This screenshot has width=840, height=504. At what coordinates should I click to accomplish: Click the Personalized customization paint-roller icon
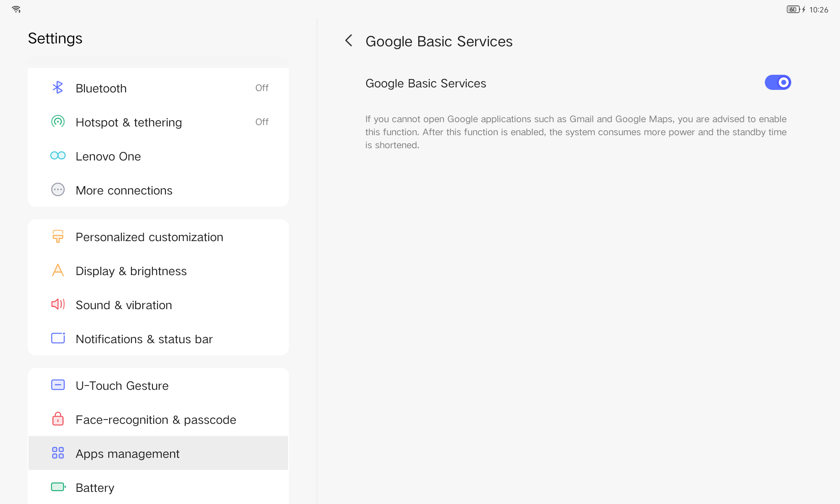click(x=58, y=236)
